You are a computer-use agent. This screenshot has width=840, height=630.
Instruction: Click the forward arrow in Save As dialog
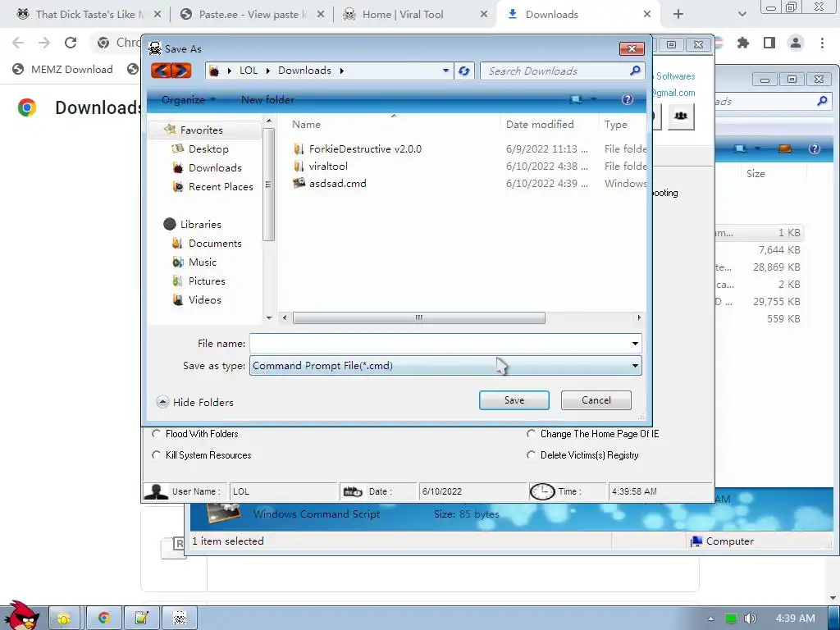181,71
